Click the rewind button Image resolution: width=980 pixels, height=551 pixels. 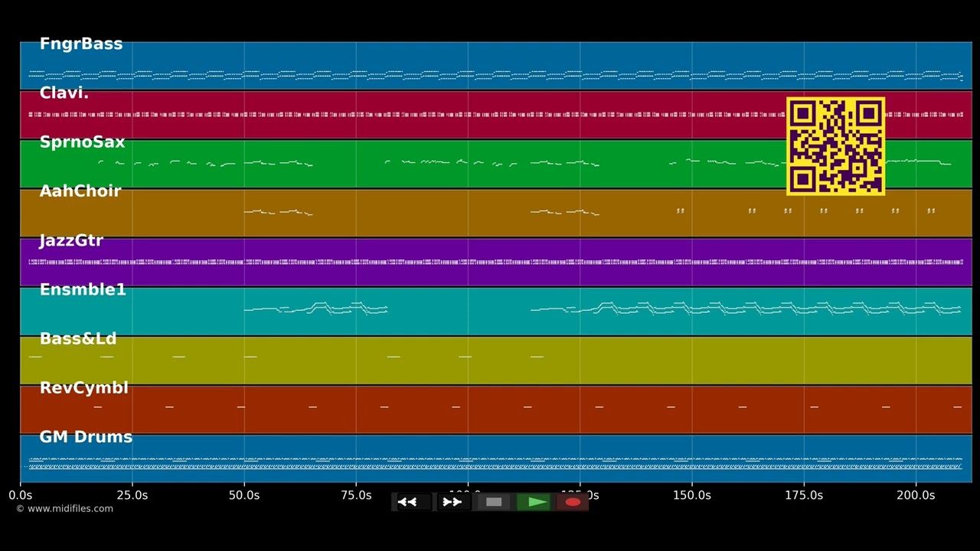click(x=413, y=502)
